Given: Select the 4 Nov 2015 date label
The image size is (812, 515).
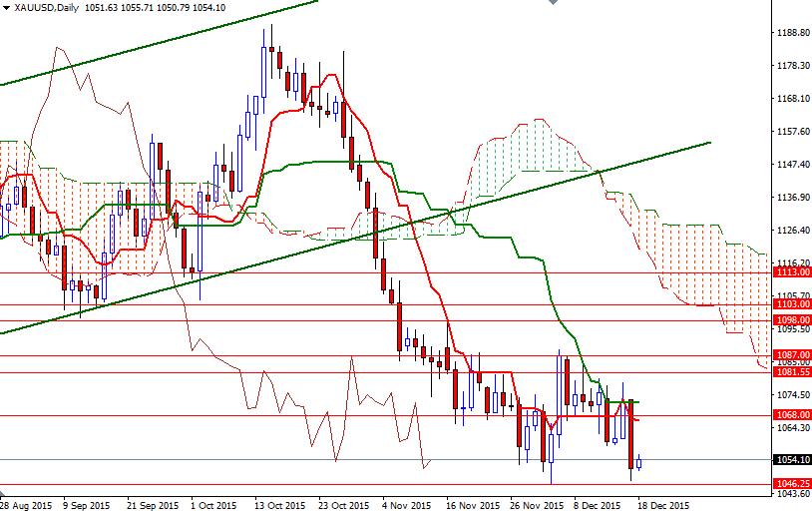Looking at the screenshot, I should click(407, 505).
